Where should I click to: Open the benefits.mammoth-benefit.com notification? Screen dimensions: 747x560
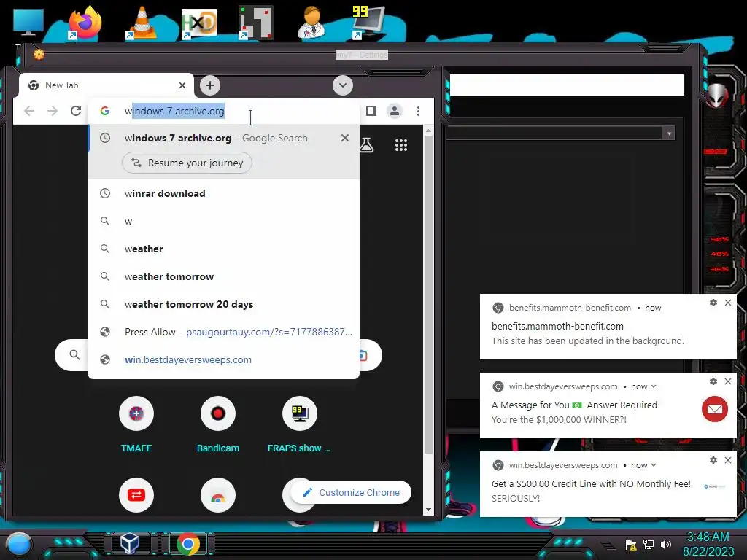[x=608, y=327]
